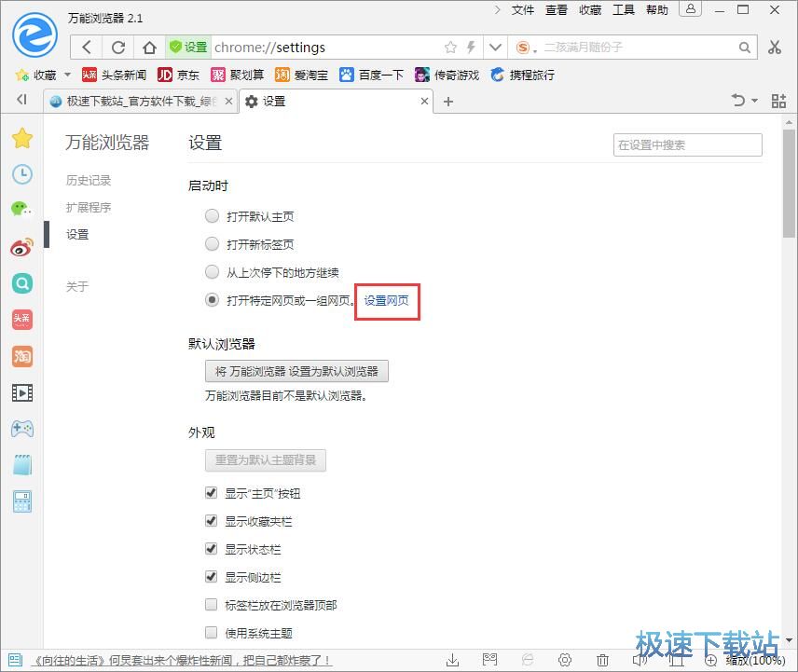Open game controller icon in sidebar
The image size is (798, 672).
coord(21,429)
